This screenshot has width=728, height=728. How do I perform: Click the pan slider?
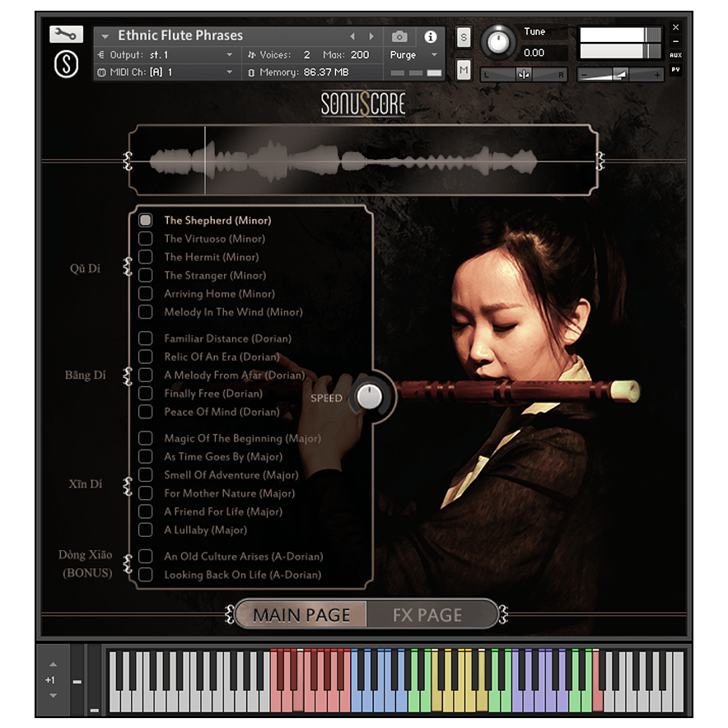pos(524,74)
